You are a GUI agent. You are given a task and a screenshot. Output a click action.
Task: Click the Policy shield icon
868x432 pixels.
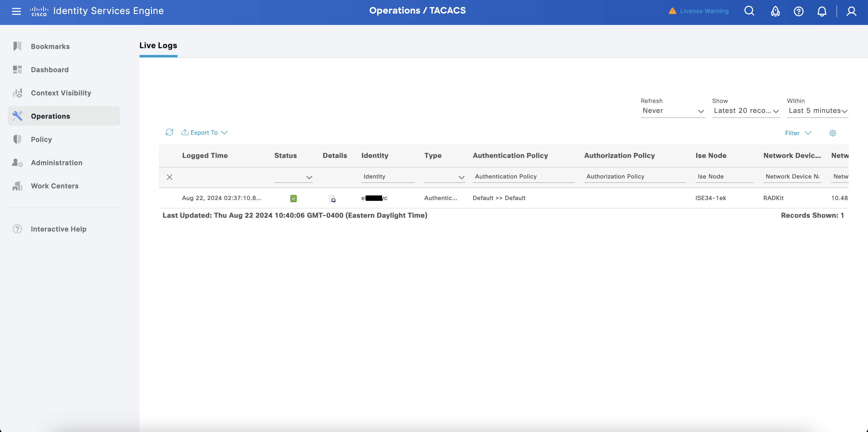[x=17, y=139]
